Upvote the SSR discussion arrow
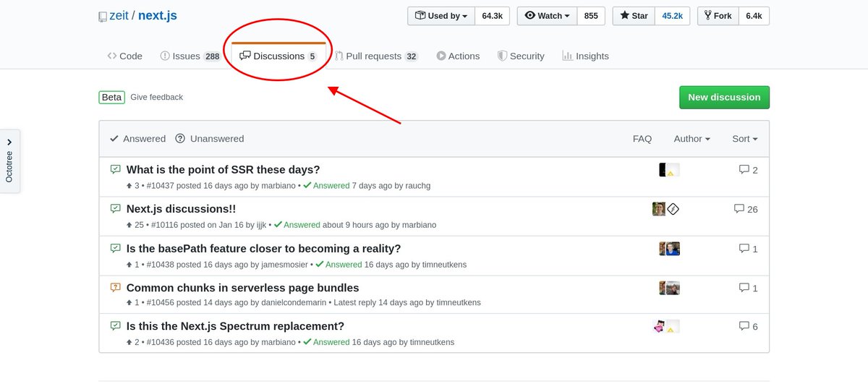The height and width of the screenshot is (392, 868). (129, 186)
